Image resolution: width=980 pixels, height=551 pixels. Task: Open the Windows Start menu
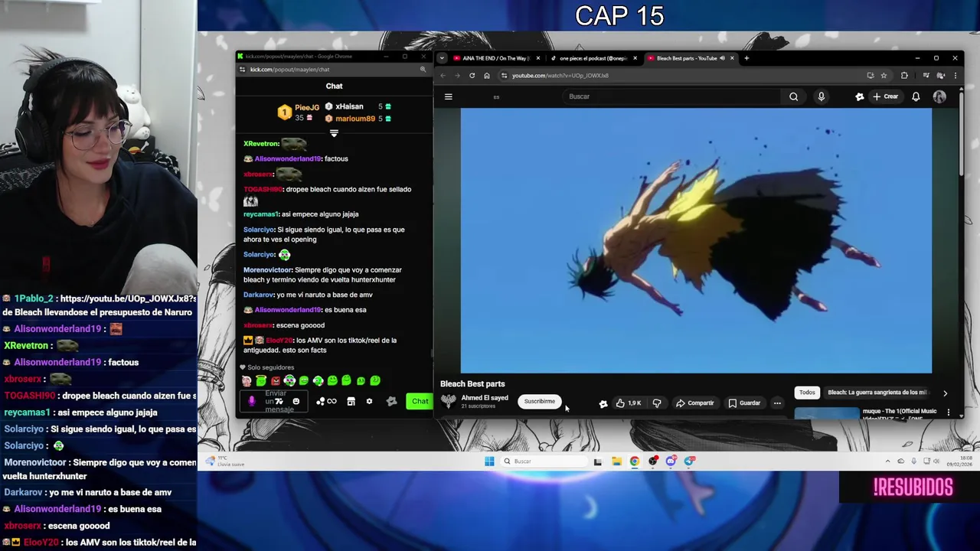pos(489,461)
